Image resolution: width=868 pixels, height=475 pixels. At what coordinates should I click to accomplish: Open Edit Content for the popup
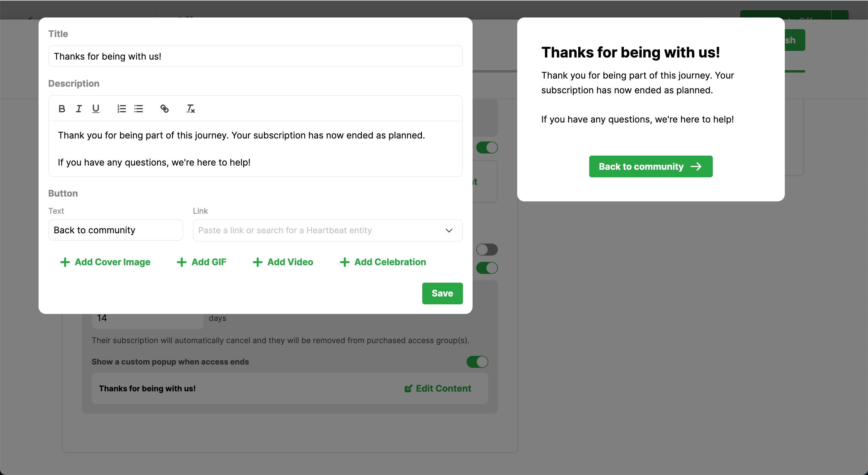[x=437, y=389]
